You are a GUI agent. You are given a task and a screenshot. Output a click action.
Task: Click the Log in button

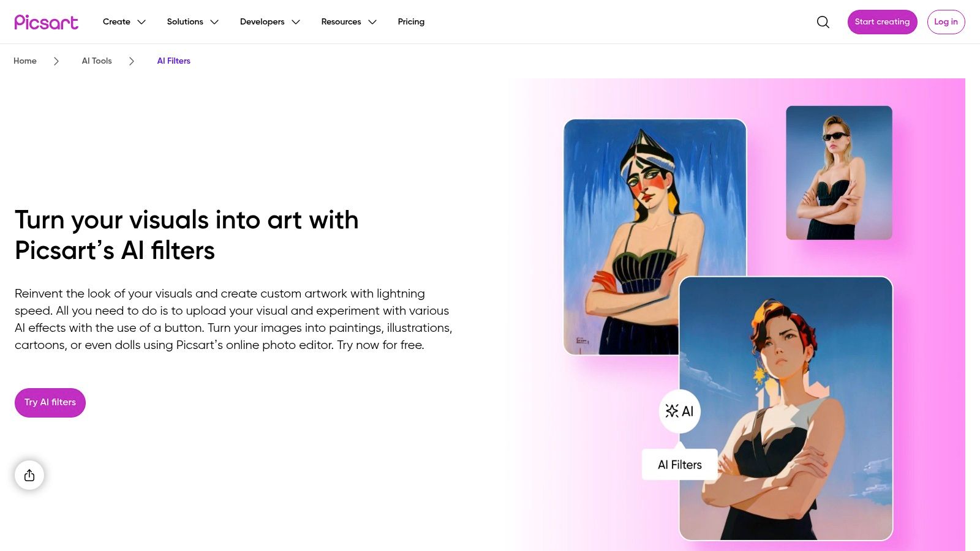point(946,22)
